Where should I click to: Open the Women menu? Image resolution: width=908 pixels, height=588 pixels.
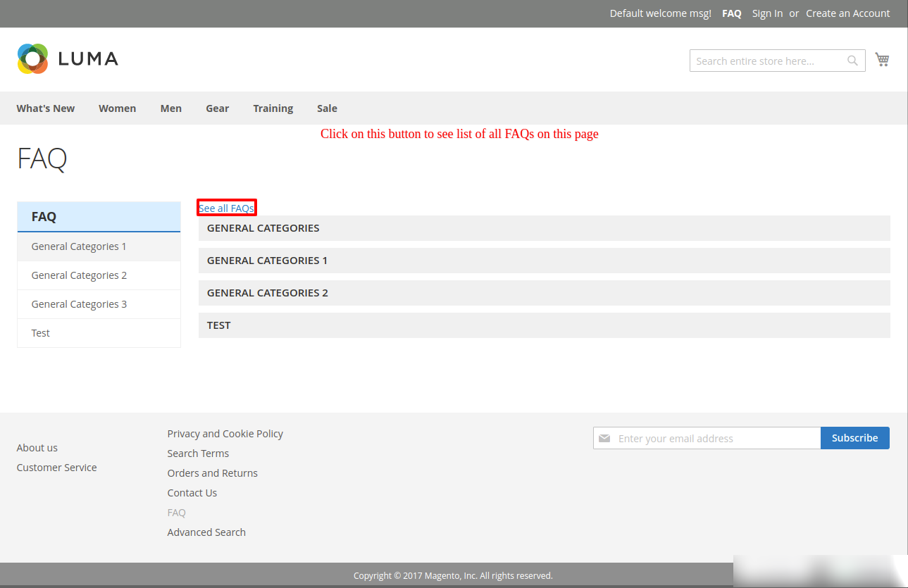point(117,108)
